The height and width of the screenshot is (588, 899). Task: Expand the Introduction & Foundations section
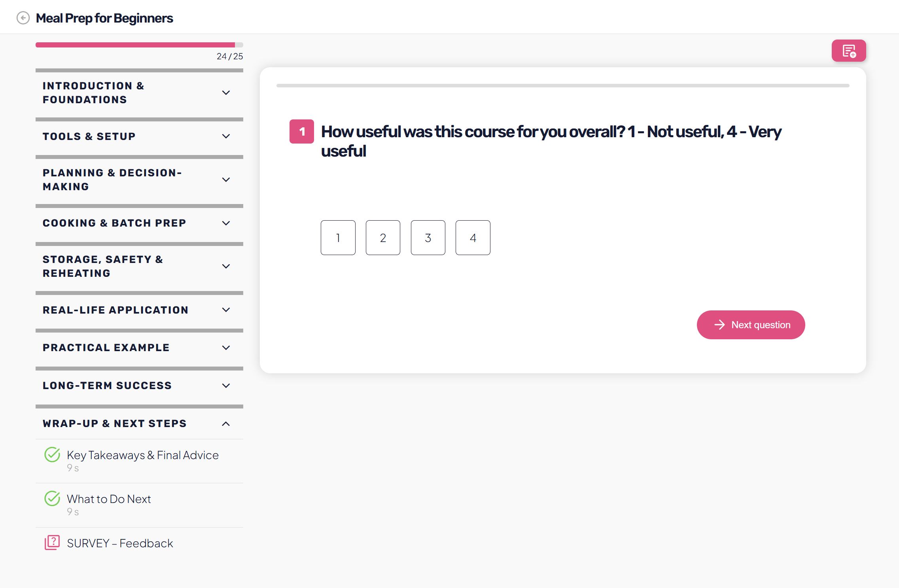(226, 93)
